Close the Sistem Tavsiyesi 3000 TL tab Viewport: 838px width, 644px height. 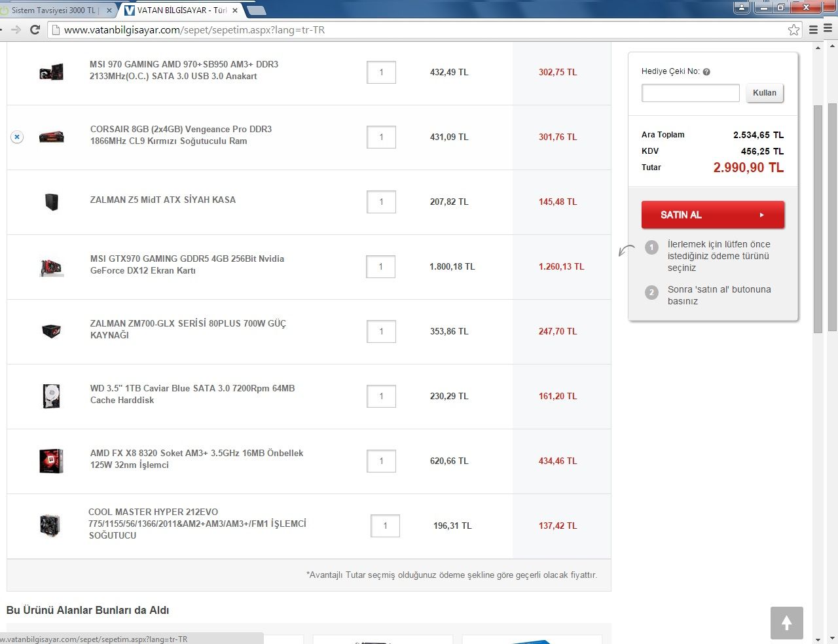click(x=109, y=10)
